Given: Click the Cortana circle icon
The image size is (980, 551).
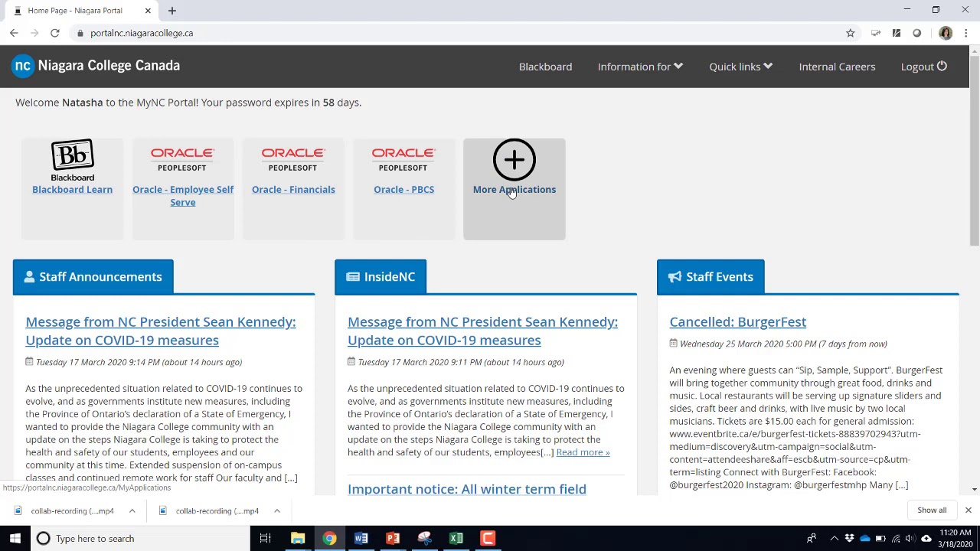Looking at the screenshot, I should [44, 538].
